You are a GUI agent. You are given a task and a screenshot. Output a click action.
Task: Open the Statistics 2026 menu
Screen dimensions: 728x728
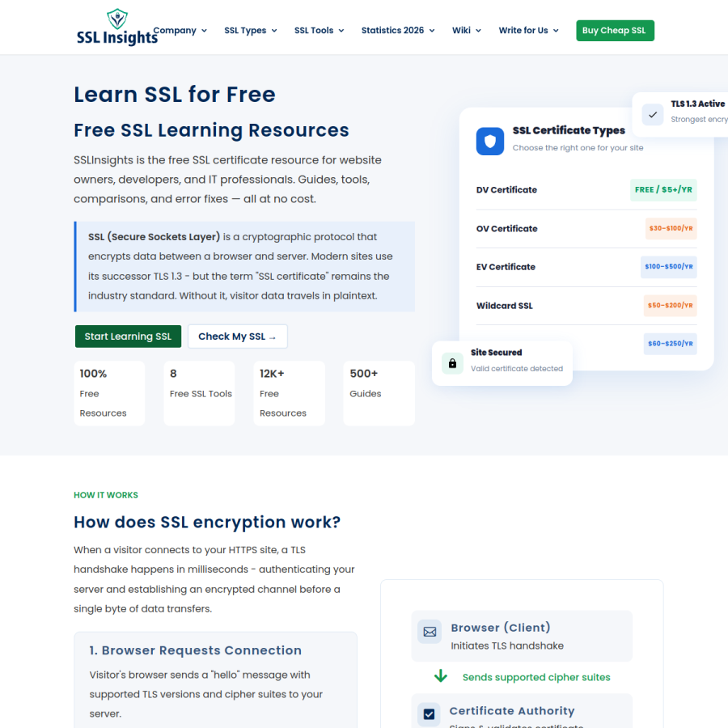tap(398, 31)
